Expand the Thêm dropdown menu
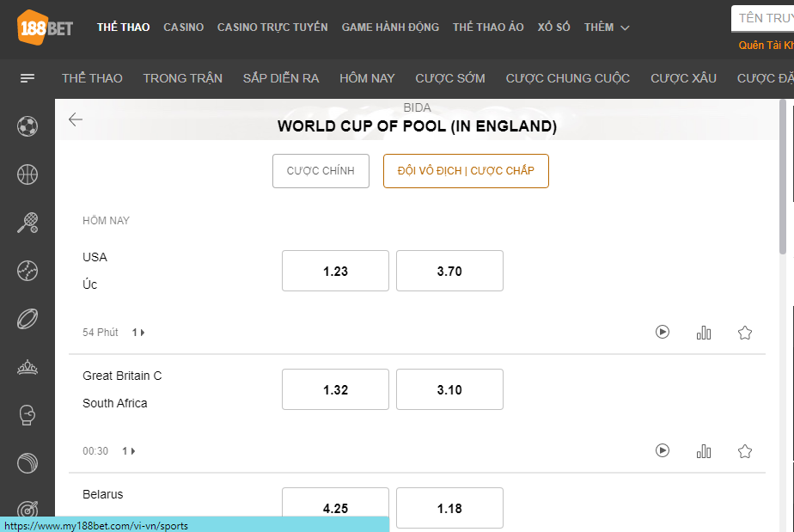794x532 pixels. click(x=607, y=28)
